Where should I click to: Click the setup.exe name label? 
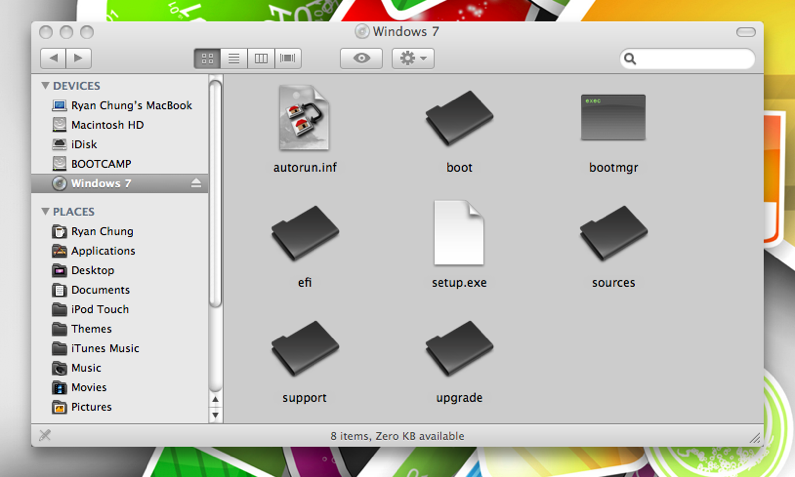click(459, 283)
